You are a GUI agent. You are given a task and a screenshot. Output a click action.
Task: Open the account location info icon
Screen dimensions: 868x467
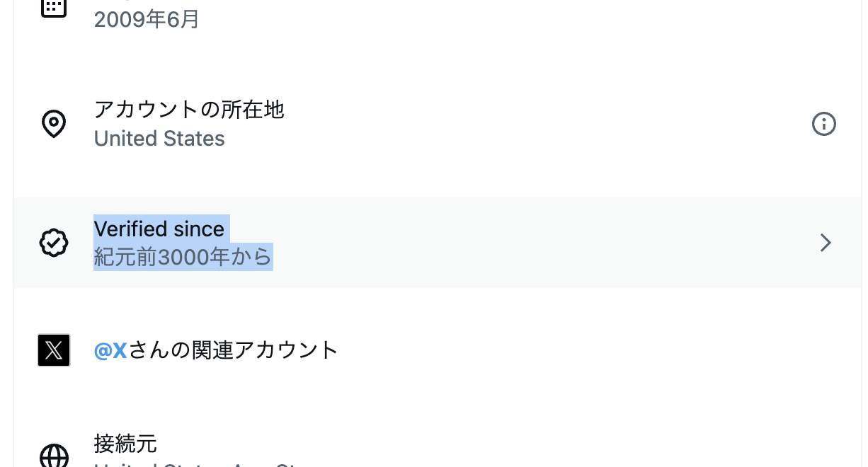[823, 125]
